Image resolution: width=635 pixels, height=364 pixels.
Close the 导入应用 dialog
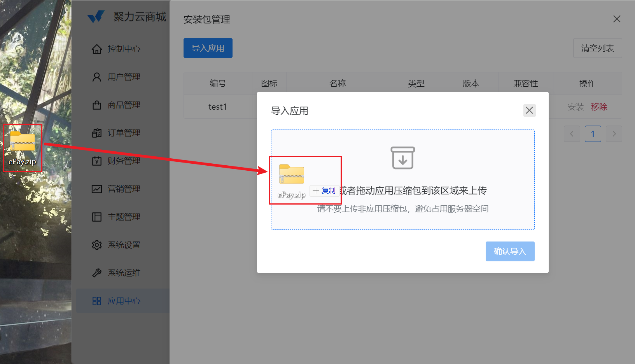point(529,110)
